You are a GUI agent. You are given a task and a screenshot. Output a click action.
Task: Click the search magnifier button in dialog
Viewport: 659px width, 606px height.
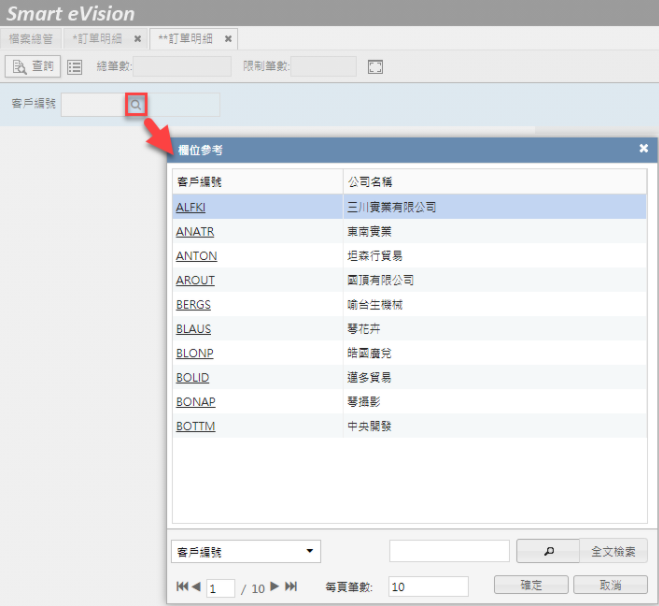548,551
